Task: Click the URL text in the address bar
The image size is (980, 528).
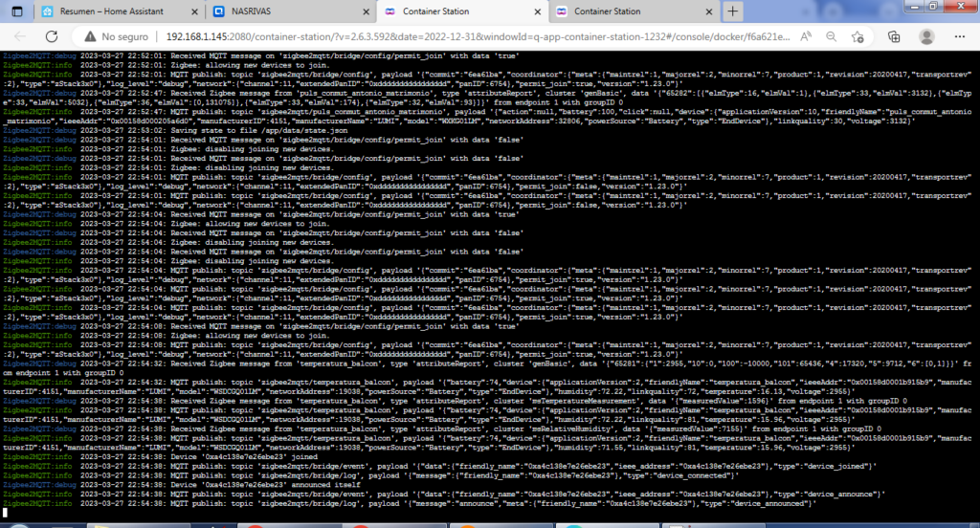Action: tap(431, 36)
